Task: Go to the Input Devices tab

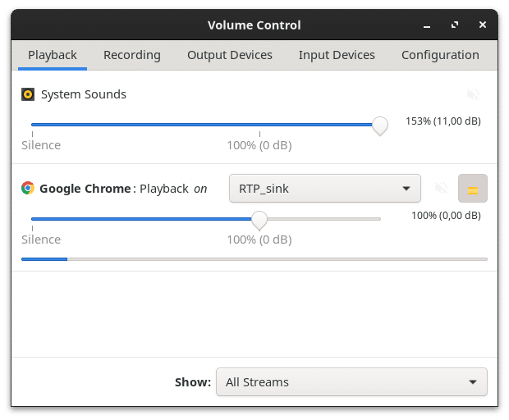Action: (x=337, y=55)
